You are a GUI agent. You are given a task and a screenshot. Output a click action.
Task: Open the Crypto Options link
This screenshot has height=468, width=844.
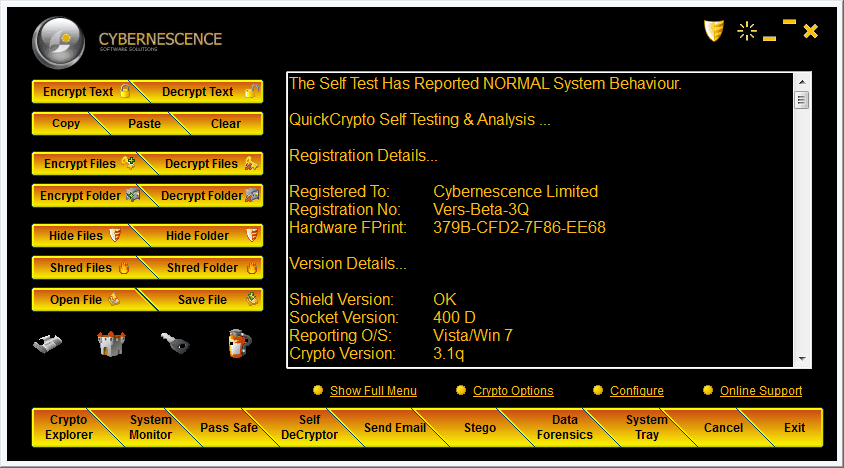pyautogui.click(x=513, y=390)
